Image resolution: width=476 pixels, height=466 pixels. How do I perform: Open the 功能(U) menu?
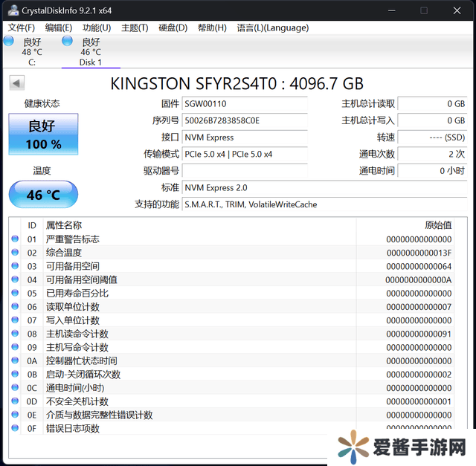click(97, 27)
